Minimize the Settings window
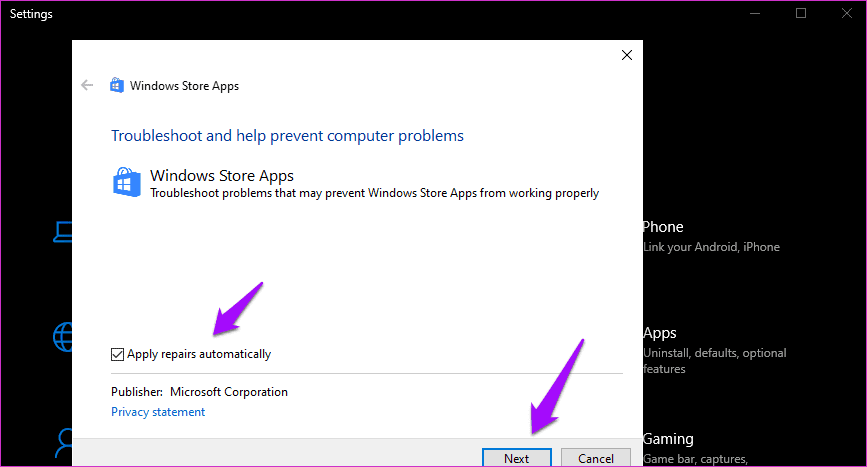Viewport: 867px width, 467px height. 755,13
